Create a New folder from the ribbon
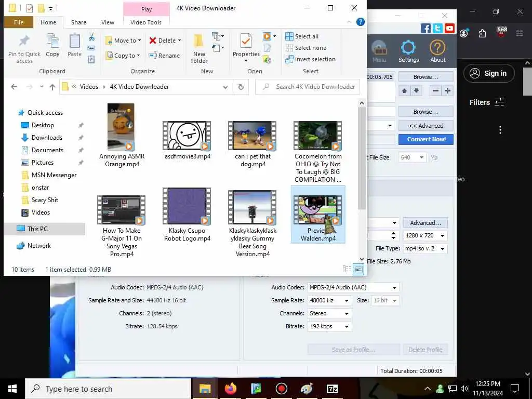 [x=199, y=48]
